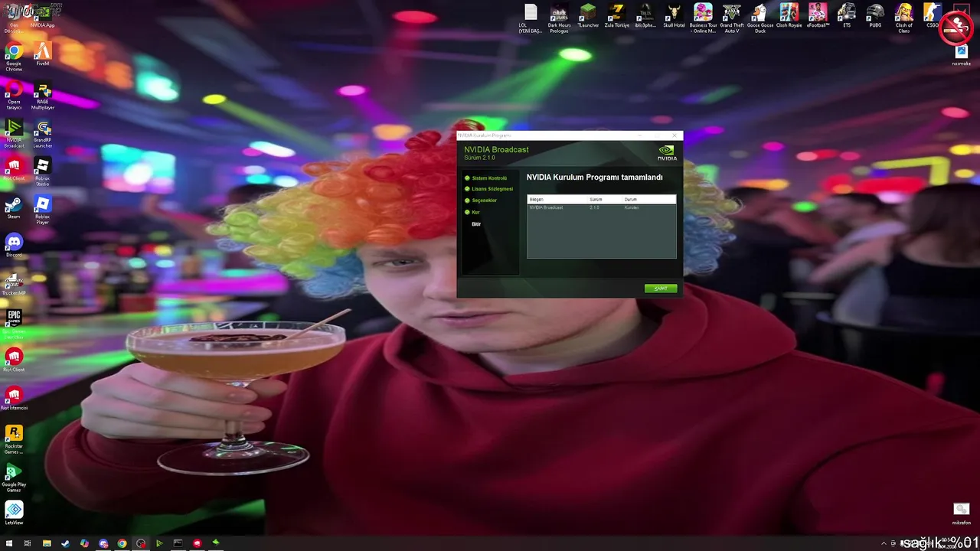
Task: Click the Kuruldu status cell
Action: click(x=632, y=207)
